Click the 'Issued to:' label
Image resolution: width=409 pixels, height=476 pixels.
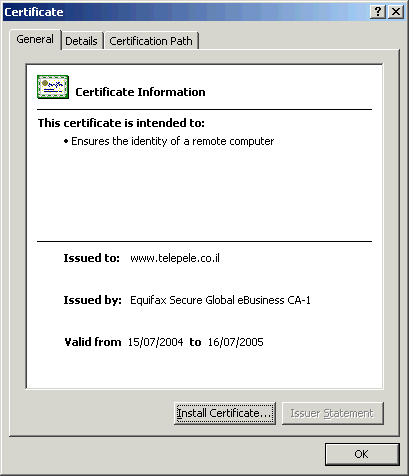point(91,258)
